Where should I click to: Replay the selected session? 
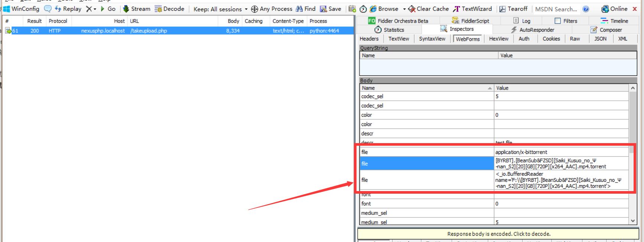pyautogui.click(x=68, y=9)
